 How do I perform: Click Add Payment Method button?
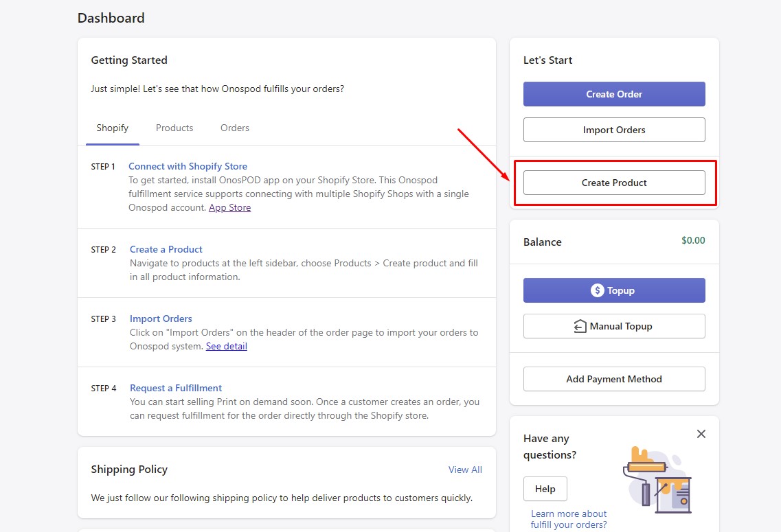pyautogui.click(x=614, y=379)
